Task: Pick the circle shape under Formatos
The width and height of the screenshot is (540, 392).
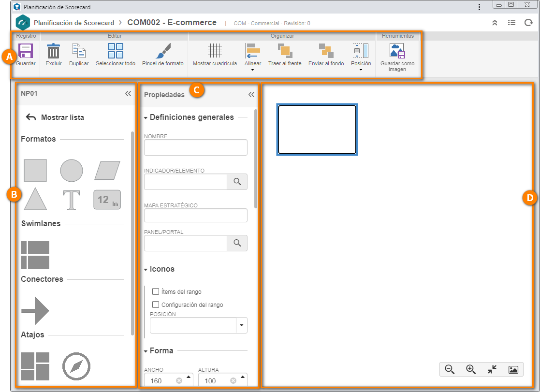Action: pos(72,171)
